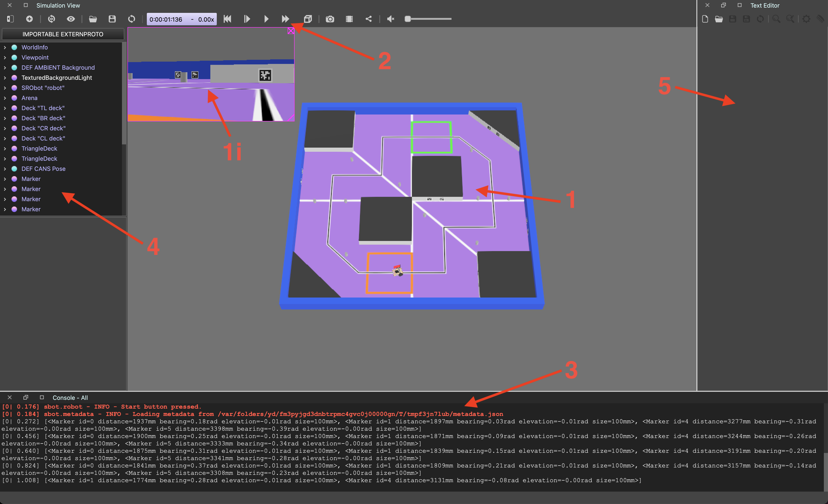The image size is (828, 504).
Task: Start movie recording
Action: click(349, 19)
